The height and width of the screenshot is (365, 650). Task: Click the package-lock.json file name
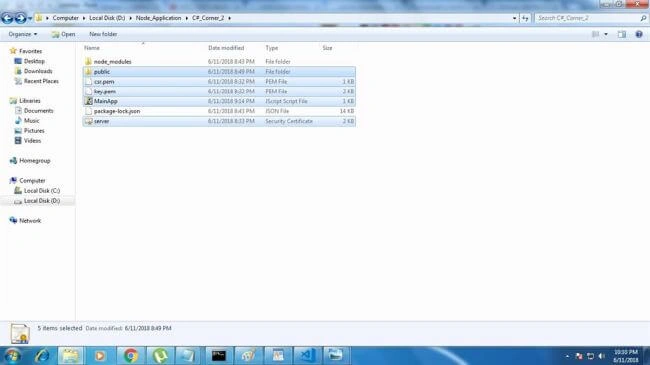117,111
